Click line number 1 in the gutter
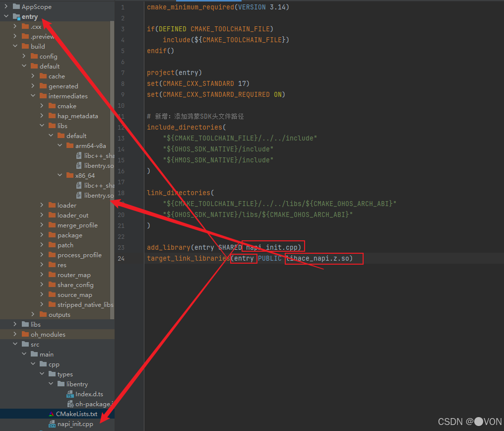 pyautogui.click(x=123, y=7)
